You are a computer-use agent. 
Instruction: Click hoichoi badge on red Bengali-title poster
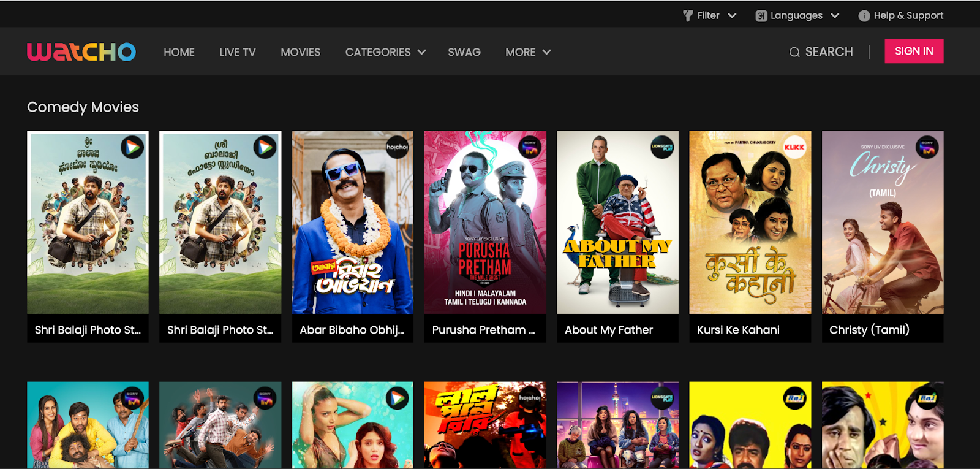530,398
